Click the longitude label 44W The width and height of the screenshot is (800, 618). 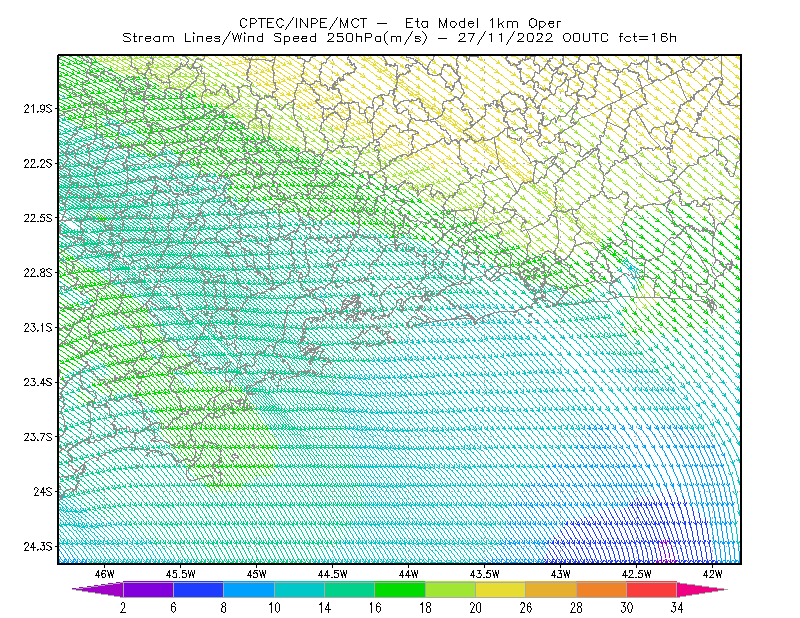(409, 574)
